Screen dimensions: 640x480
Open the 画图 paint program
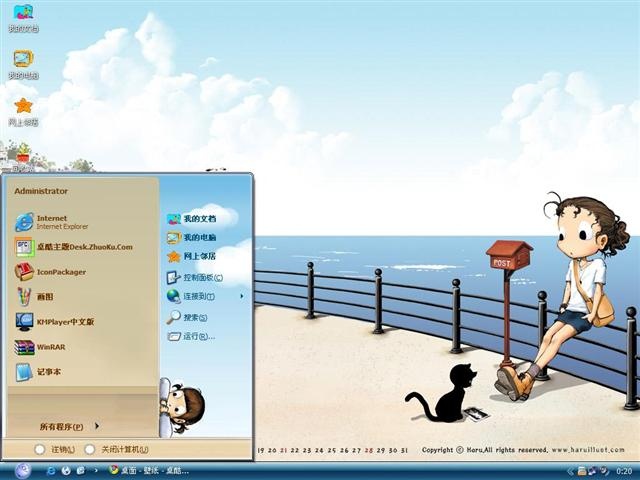(x=34, y=297)
